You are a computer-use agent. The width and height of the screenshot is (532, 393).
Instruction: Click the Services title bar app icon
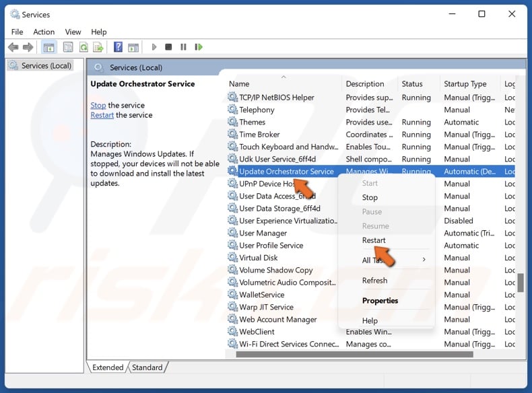(x=15, y=14)
